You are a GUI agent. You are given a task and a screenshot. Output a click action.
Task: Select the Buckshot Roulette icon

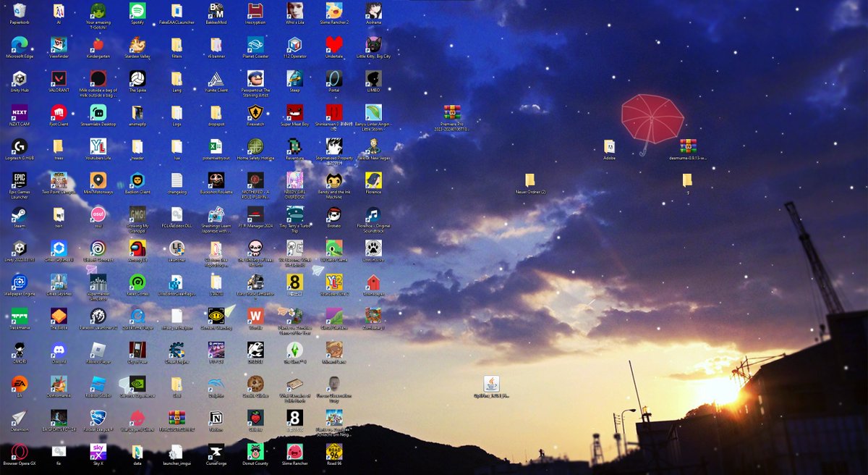[216, 180]
